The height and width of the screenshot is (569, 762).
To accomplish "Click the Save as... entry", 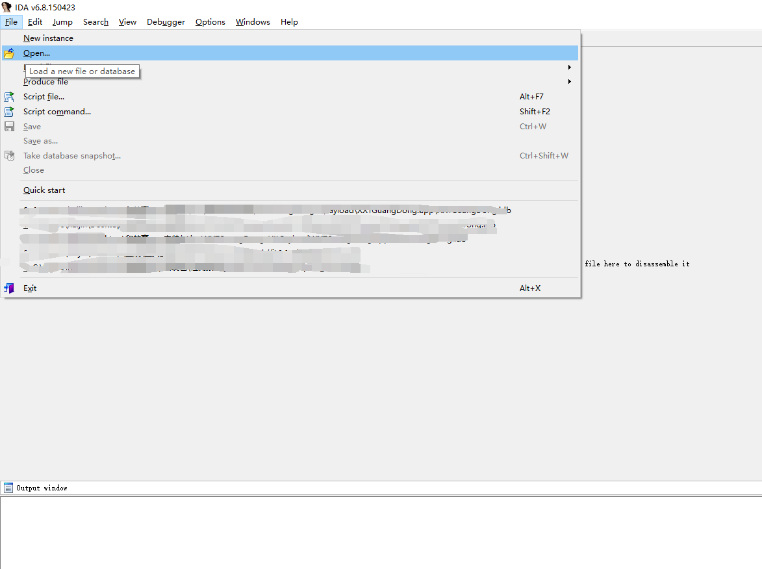I will tap(290, 141).
